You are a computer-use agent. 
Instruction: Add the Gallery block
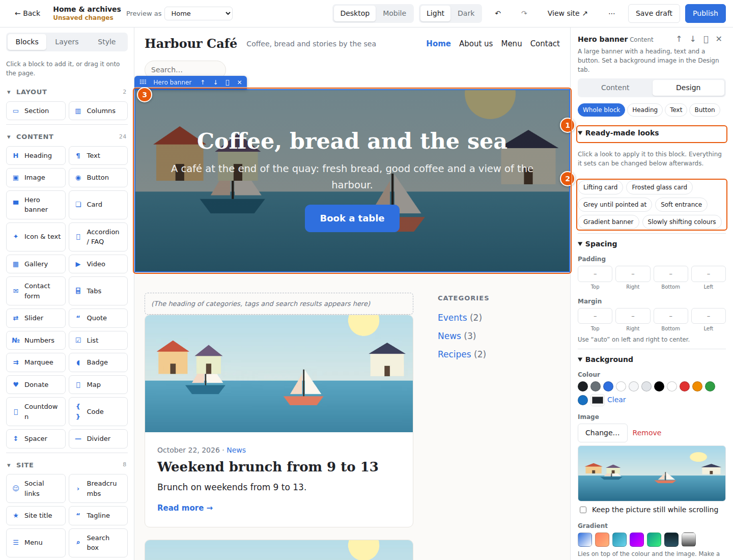[36, 264]
